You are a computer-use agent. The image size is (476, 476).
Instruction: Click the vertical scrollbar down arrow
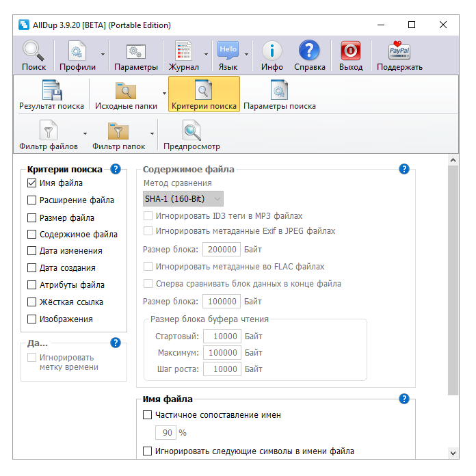[x=453, y=453]
